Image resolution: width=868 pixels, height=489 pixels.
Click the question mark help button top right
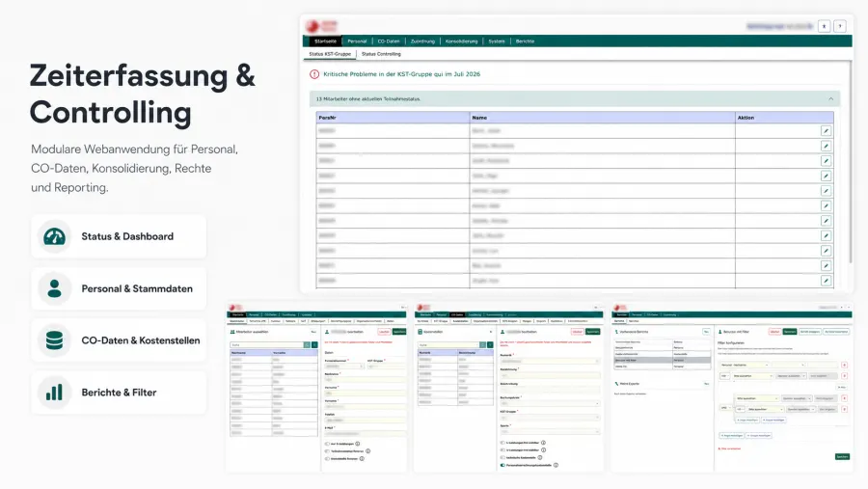click(840, 26)
